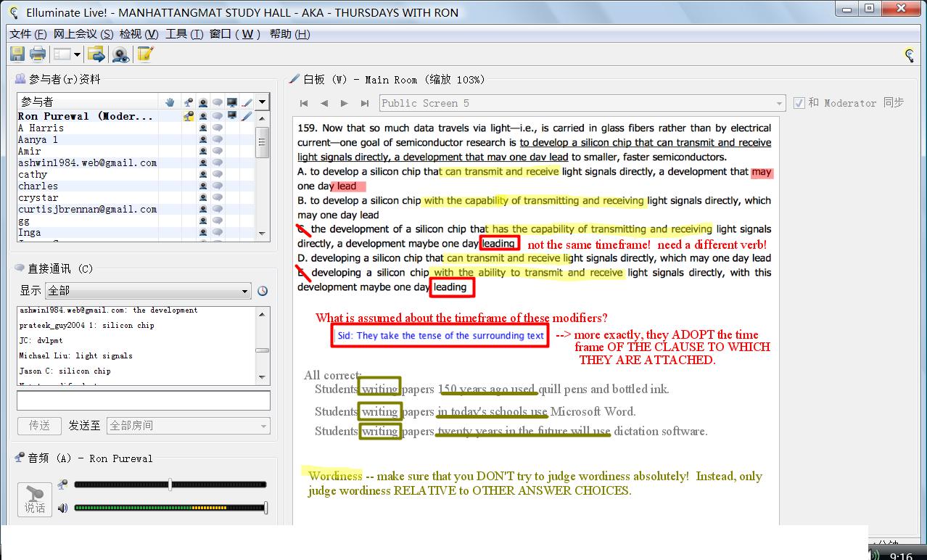Select participant A Harris in the list

point(41,128)
